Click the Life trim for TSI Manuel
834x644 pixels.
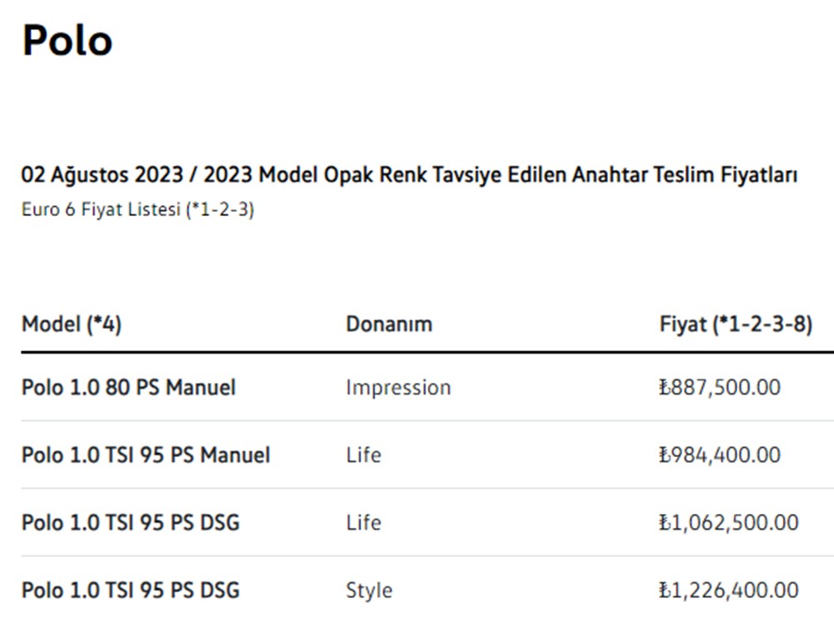364,455
